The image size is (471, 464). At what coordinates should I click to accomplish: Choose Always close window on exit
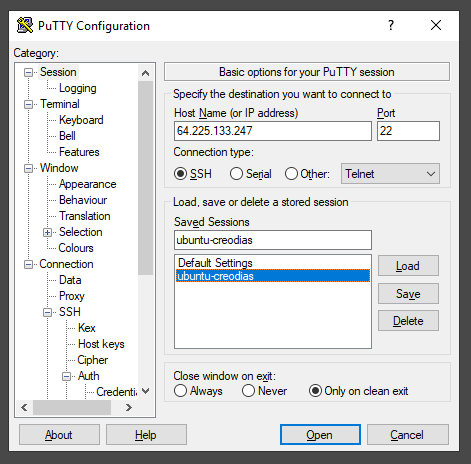coord(180,391)
